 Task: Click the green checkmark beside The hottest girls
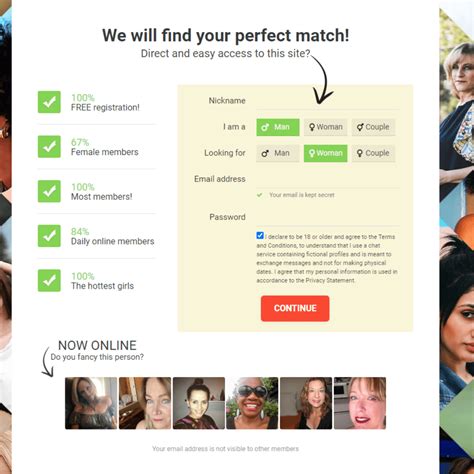49,280
